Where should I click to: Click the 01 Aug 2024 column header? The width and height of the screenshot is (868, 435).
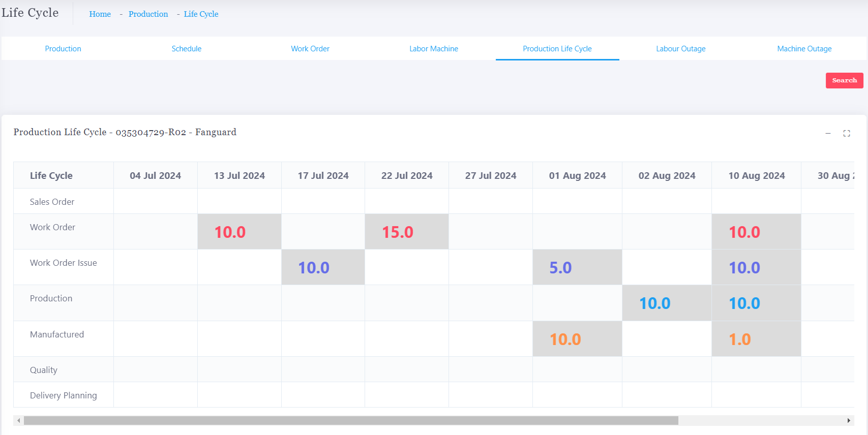coord(578,175)
